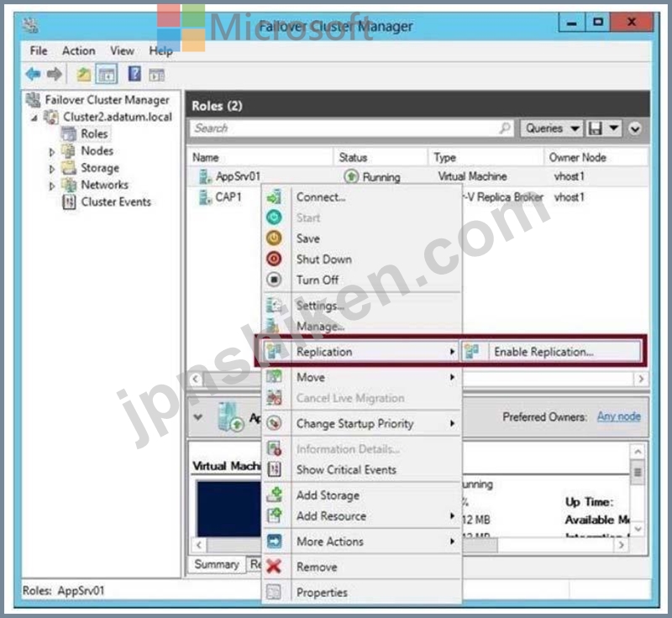The image size is (672, 618).
Task: Select Failover Cluster Manager root tree item
Action: (108, 100)
